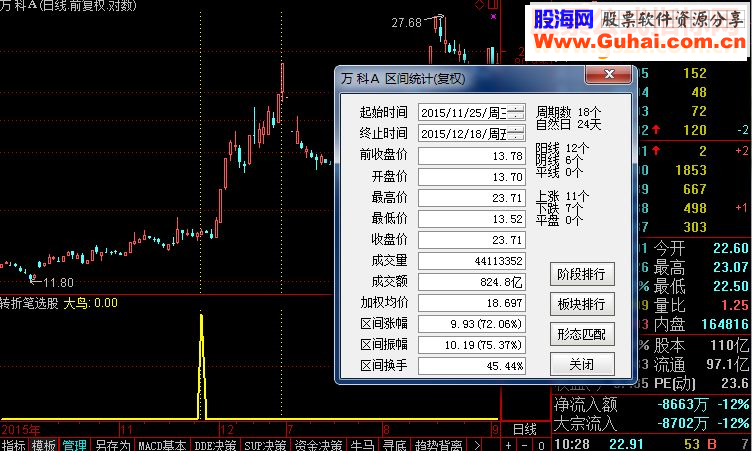
Task: Select the 最高价 value field
Action: (x=472, y=198)
